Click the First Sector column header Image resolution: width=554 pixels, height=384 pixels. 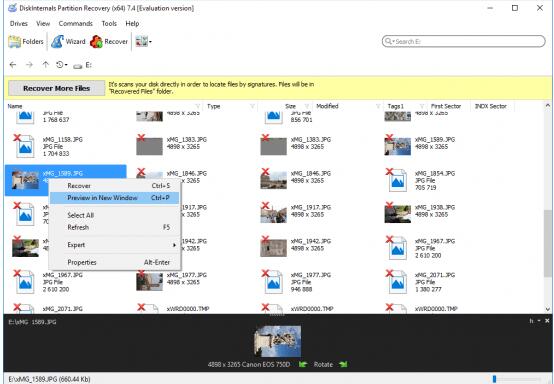[446, 106]
